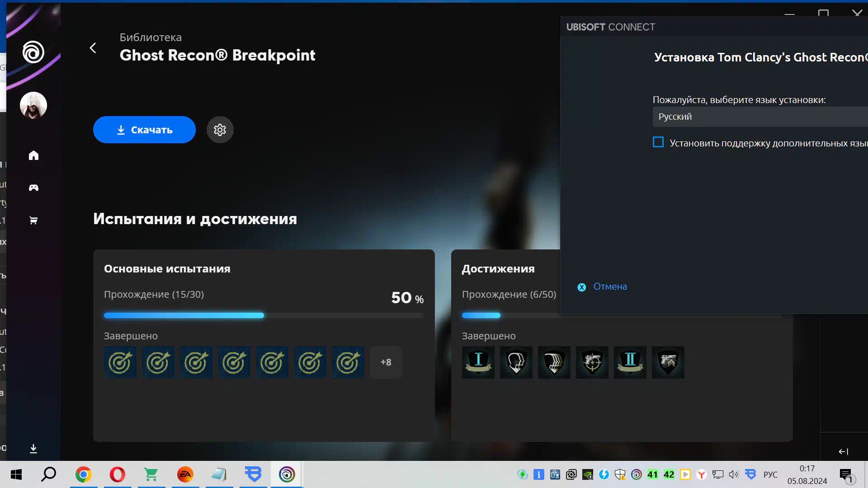The width and height of the screenshot is (868, 488).
Task: Go back to the Library with the arrow
Action: point(93,48)
